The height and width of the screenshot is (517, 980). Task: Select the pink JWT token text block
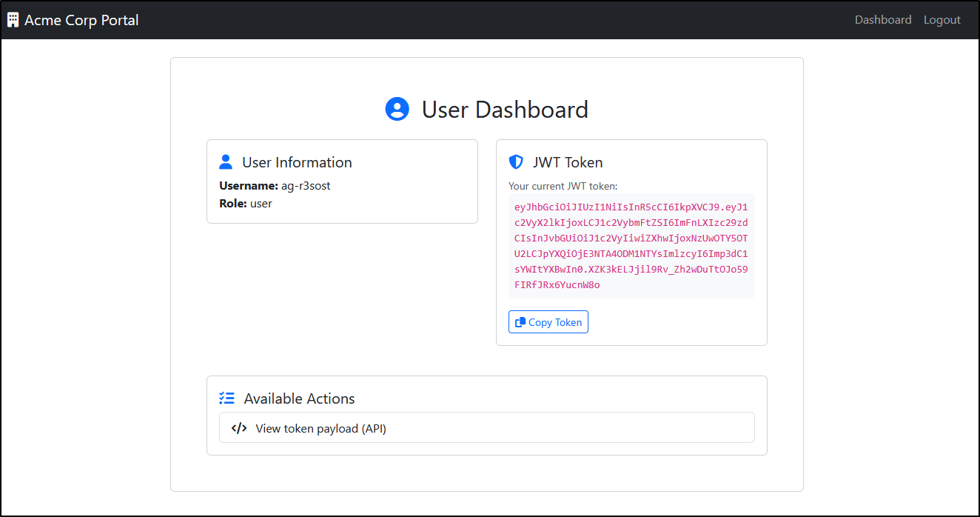coord(631,246)
